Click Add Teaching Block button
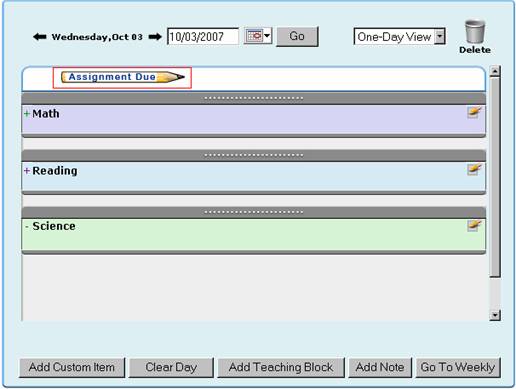516x389 pixels. coord(281,367)
